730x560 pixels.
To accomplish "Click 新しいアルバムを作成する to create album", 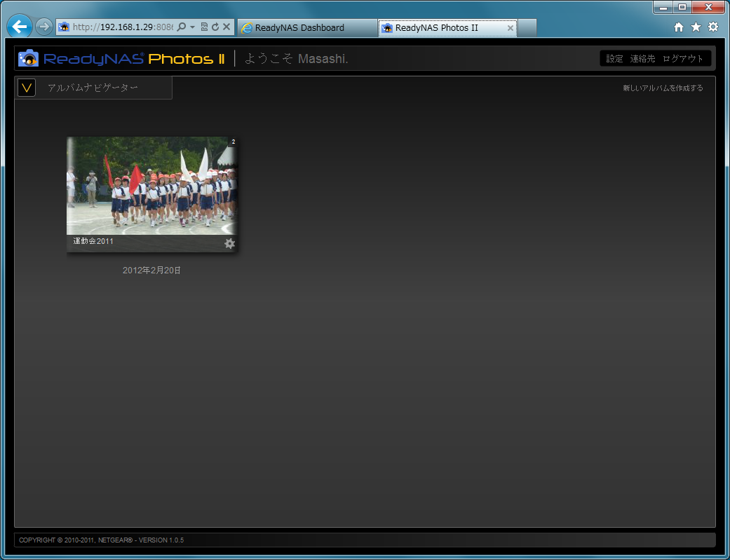I will click(663, 88).
